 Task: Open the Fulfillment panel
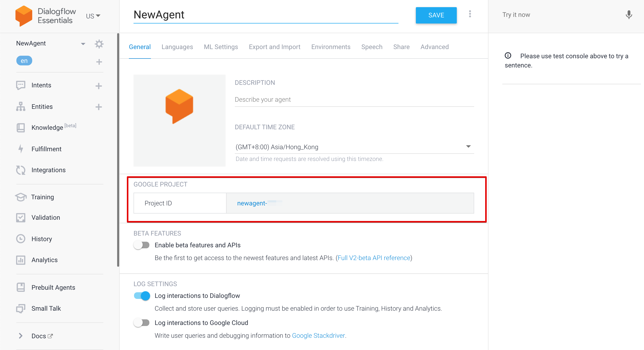[20, 149]
